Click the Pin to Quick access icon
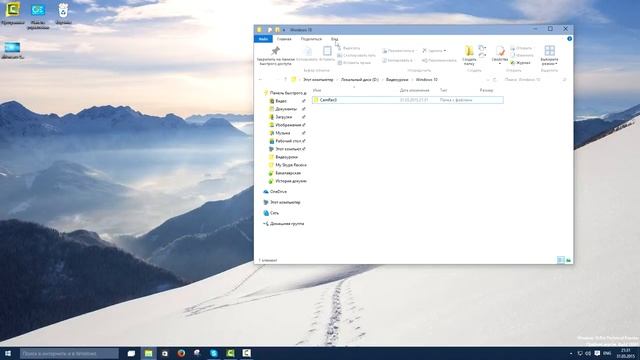640x360 pixels. tap(276, 51)
